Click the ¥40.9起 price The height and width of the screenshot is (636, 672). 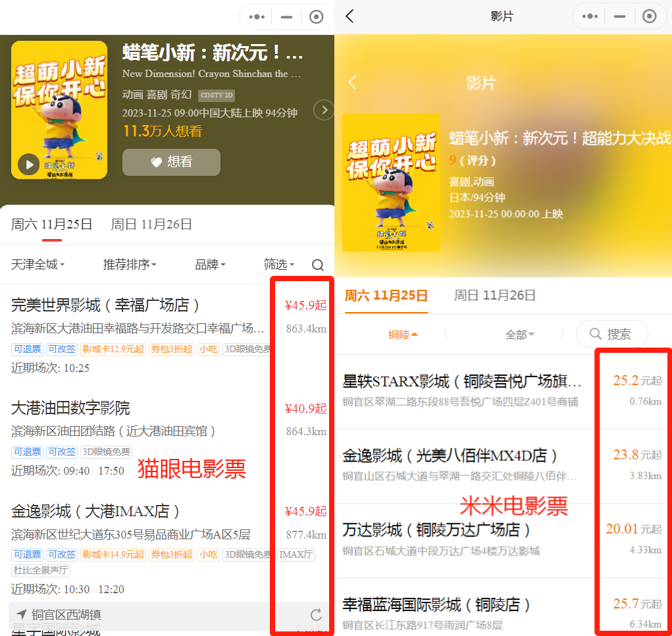coord(305,408)
